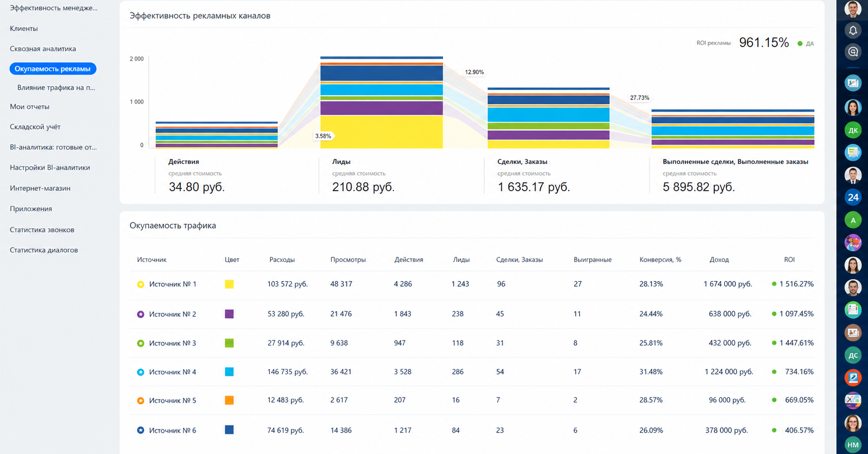Toggle the green 'ДА' ROI indicator
Viewport: 868px width, 454px height.
click(805, 44)
